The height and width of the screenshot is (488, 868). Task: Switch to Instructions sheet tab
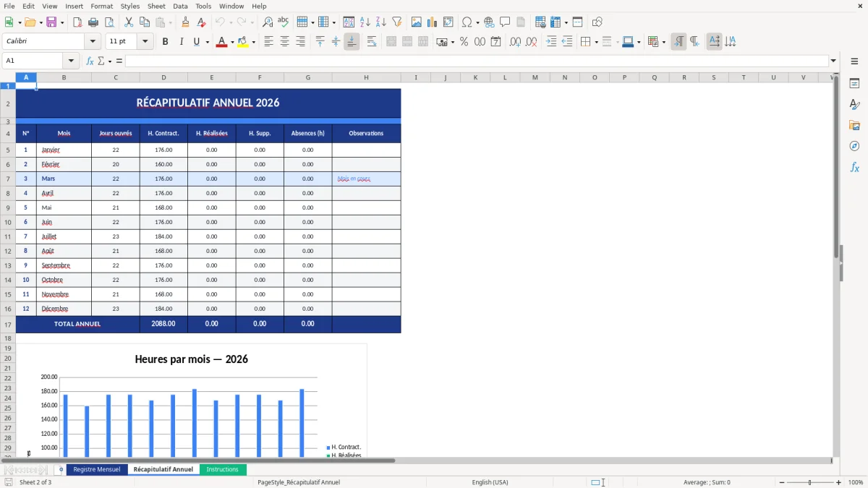tap(222, 469)
